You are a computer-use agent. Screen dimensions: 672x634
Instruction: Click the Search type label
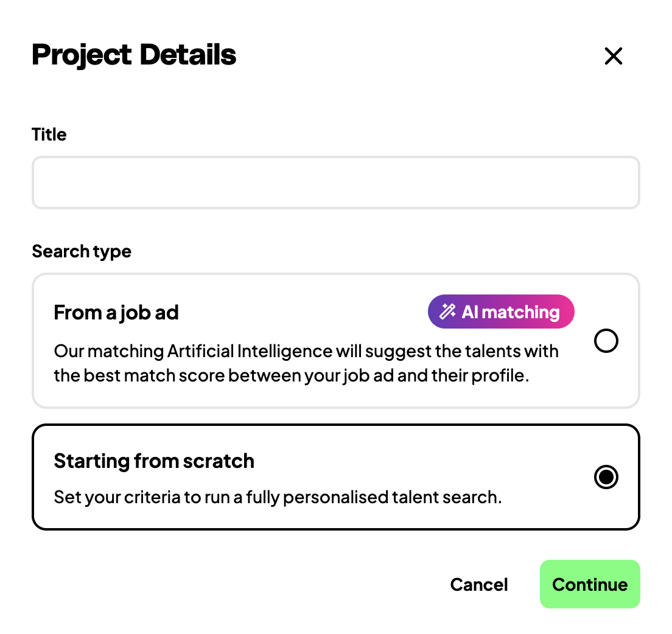coord(82,251)
